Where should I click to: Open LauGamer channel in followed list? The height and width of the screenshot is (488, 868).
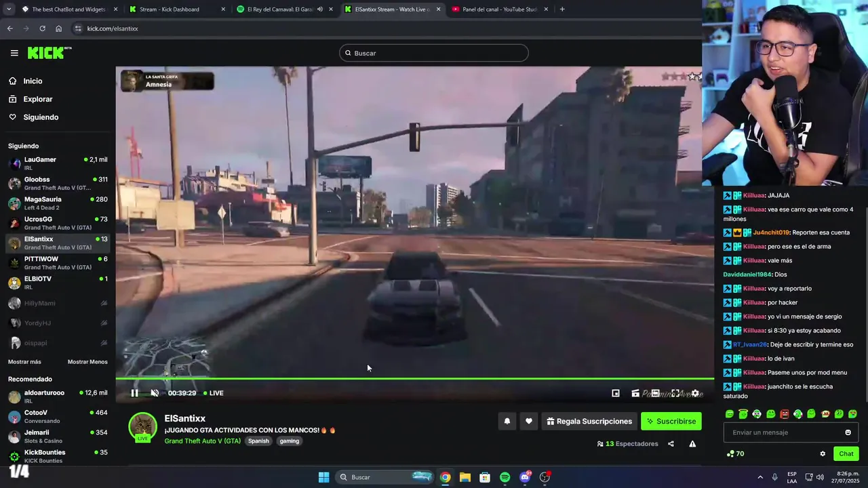58,163
